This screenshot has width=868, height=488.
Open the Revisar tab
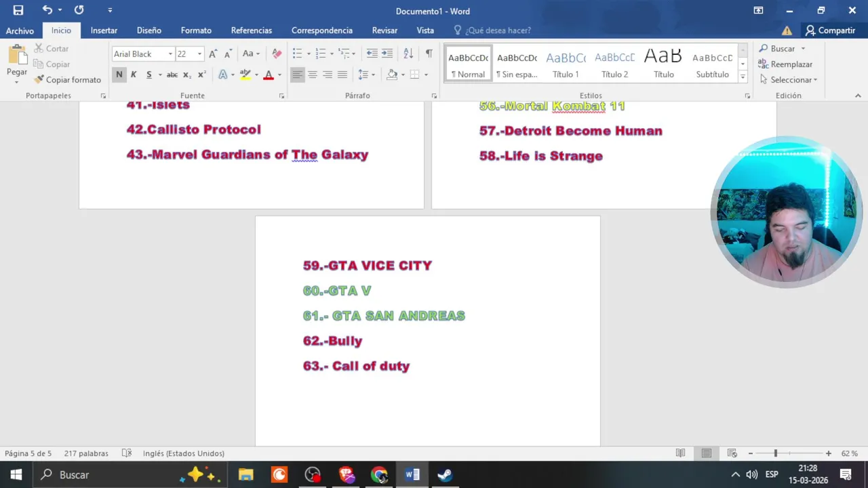[x=384, y=30]
